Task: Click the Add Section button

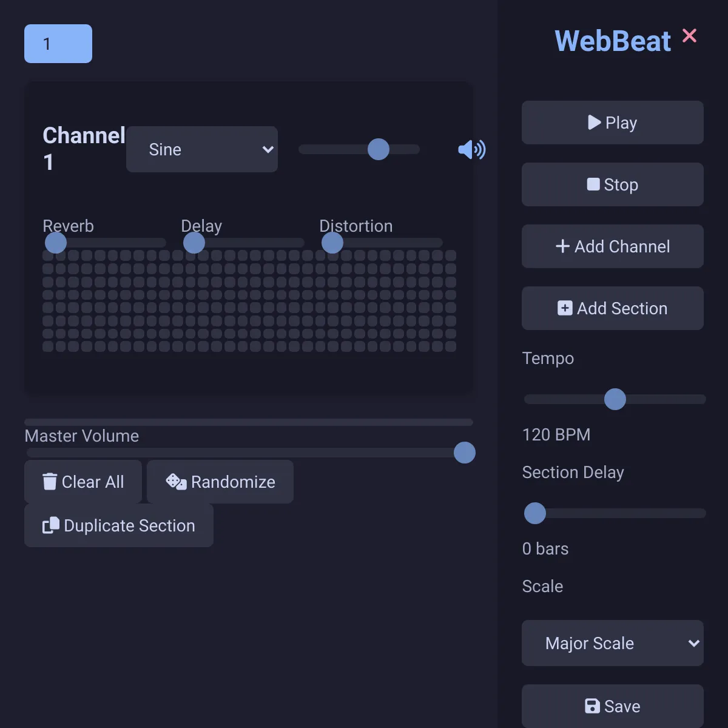Action: pos(613,308)
